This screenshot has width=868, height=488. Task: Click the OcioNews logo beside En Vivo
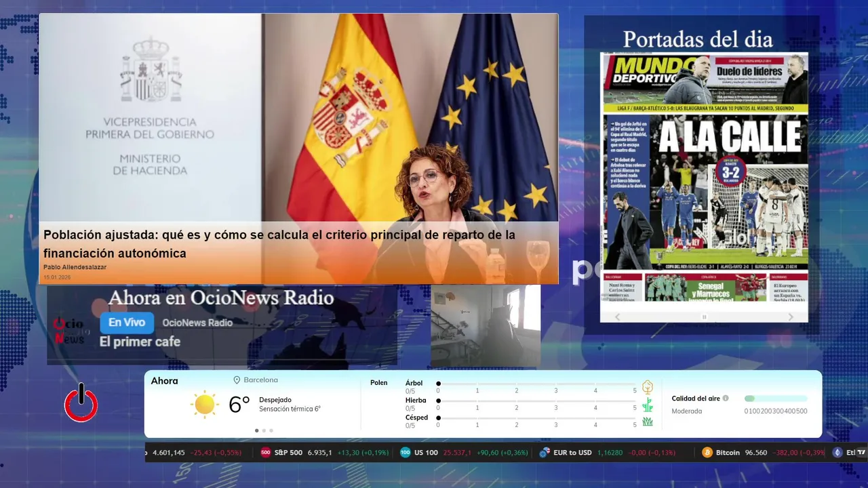pyautogui.click(x=69, y=330)
